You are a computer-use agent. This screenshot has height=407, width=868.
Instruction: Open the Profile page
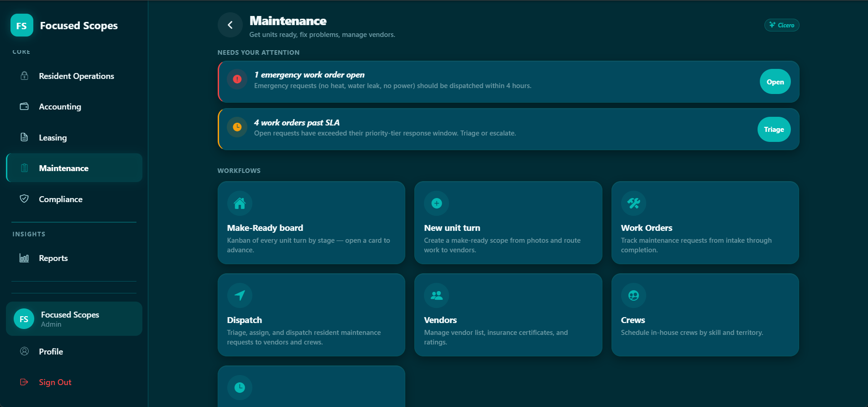point(74,351)
